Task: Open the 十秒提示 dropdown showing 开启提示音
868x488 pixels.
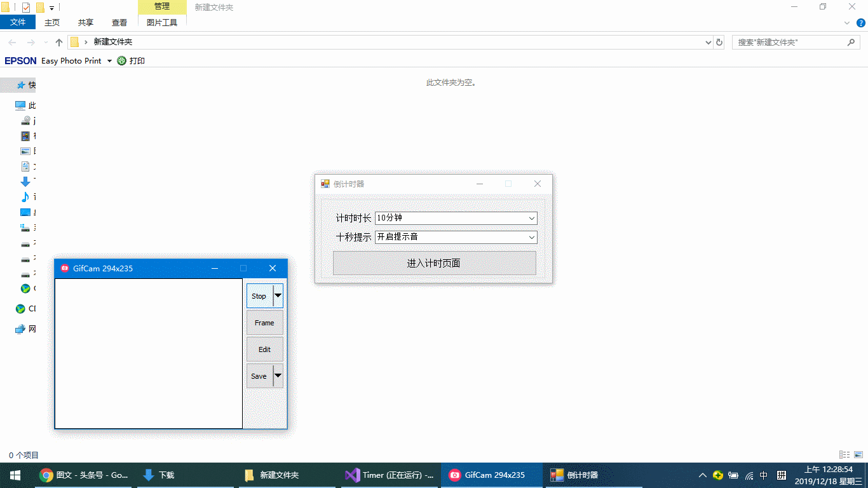Action: [531, 236]
